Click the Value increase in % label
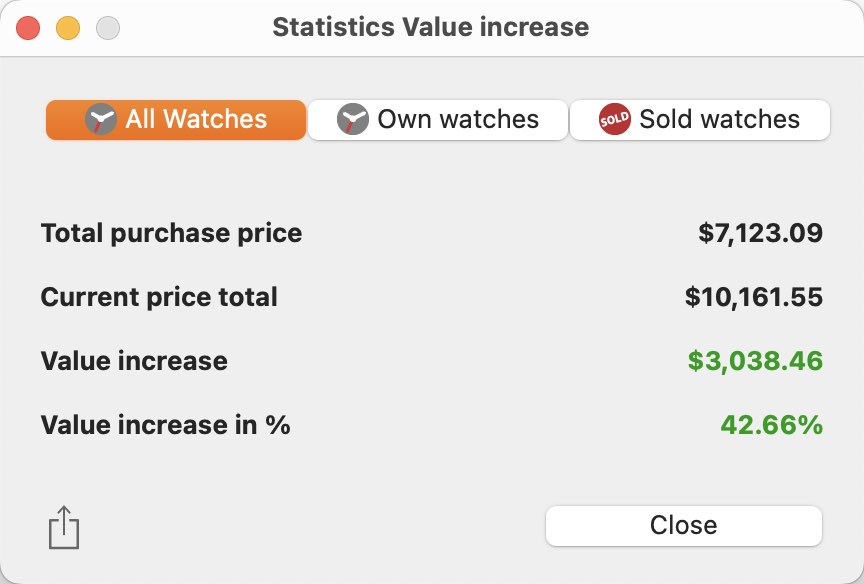 coord(165,425)
